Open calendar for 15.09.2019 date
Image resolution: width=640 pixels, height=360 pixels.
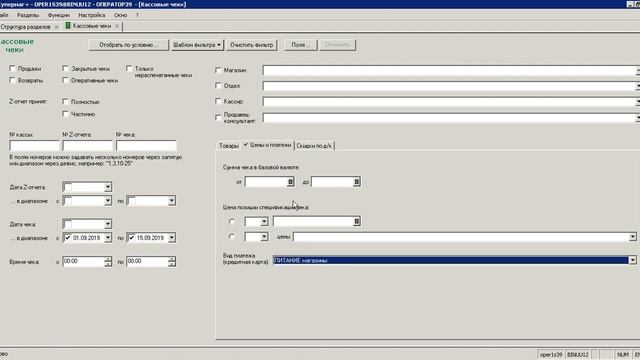point(171,238)
